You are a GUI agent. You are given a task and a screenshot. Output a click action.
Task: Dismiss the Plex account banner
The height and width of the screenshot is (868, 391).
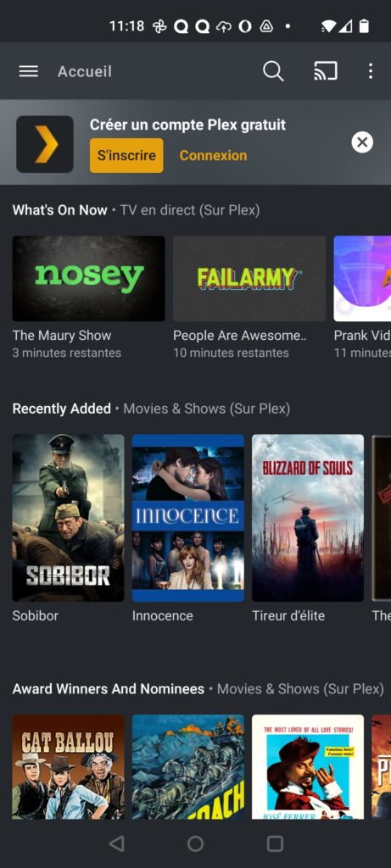(362, 142)
